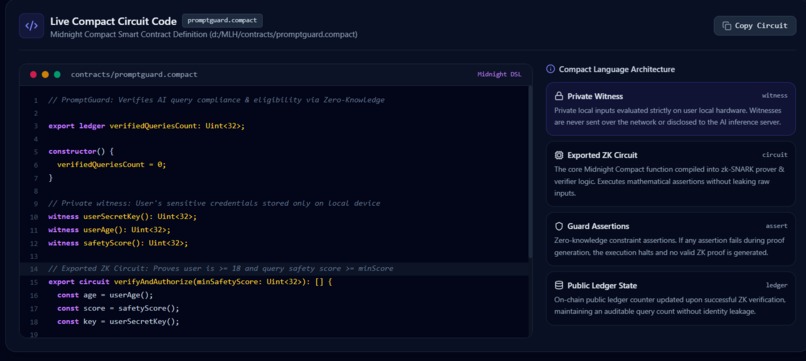The height and width of the screenshot is (361, 806).
Task: Select the Public Ledger State card heading
Action: coord(602,285)
